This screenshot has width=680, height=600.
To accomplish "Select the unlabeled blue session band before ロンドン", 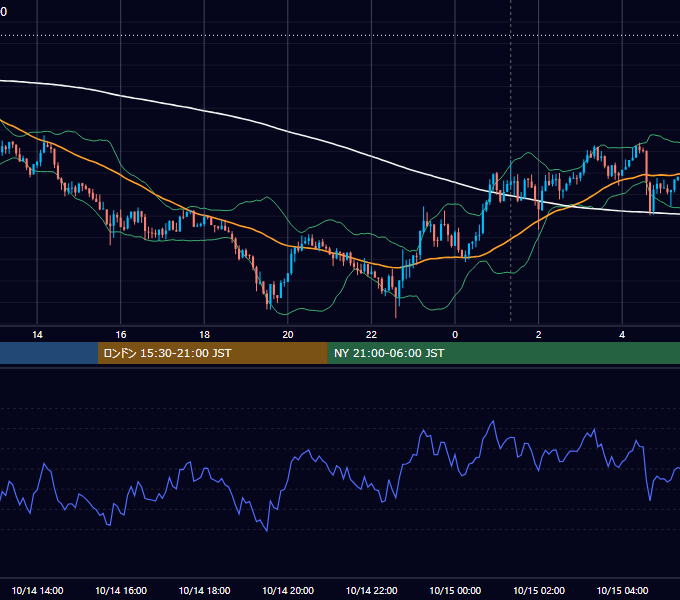I will [x=49, y=353].
